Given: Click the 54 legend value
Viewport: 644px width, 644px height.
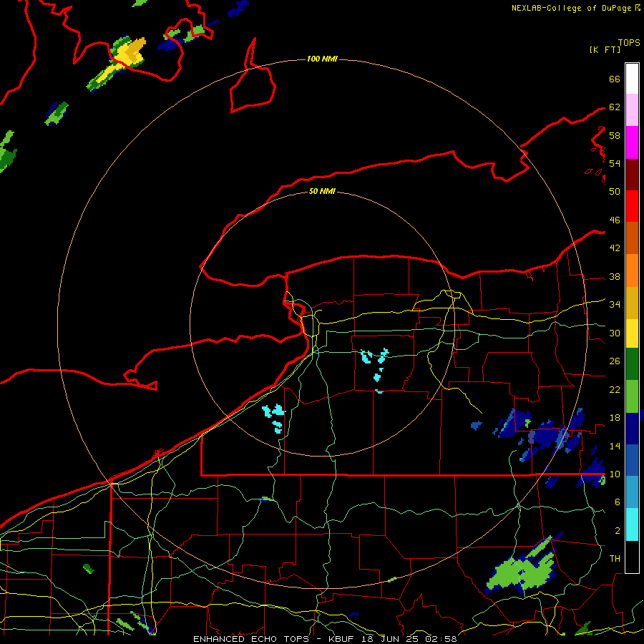Looking at the screenshot, I should pyautogui.click(x=615, y=163).
